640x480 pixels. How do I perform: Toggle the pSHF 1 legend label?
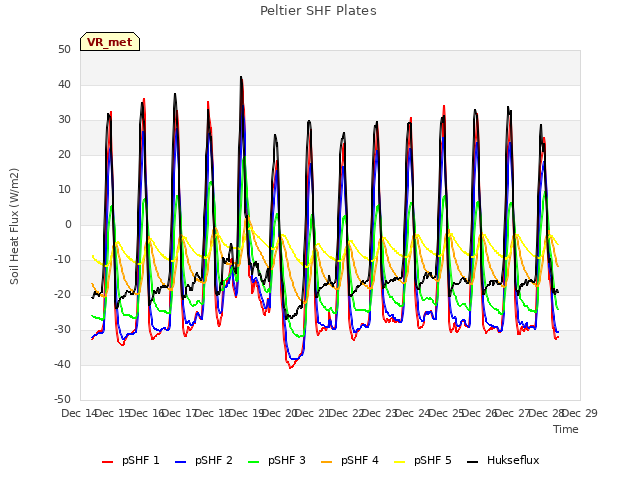coord(140,460)
